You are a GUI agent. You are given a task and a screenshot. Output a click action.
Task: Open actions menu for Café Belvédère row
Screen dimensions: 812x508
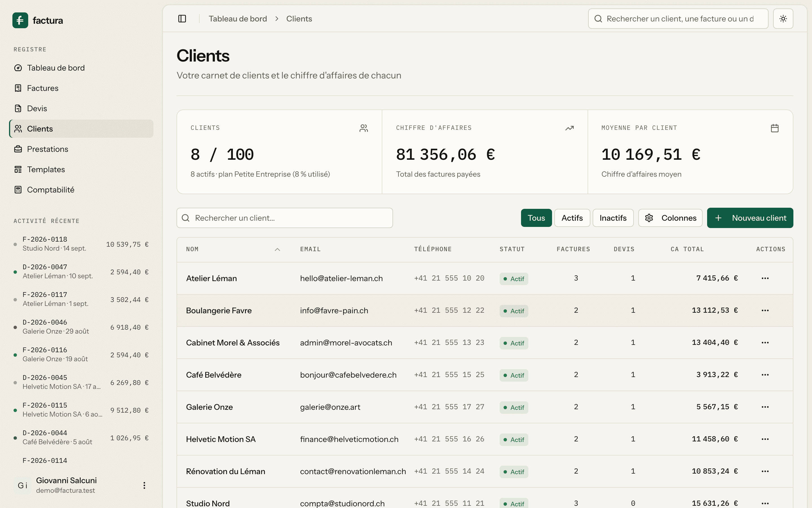[x=765, y=375]
